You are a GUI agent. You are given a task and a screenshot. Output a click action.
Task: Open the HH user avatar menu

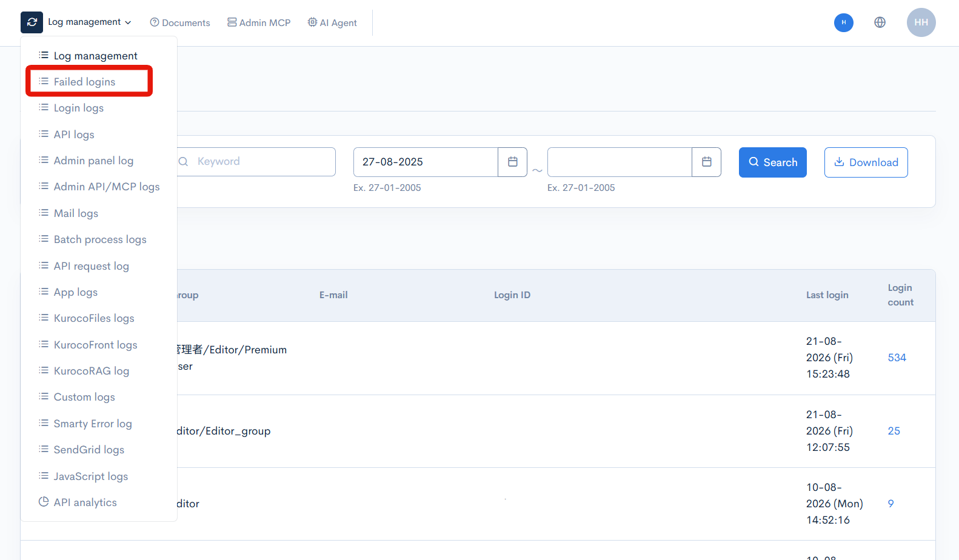click(921, 22)
